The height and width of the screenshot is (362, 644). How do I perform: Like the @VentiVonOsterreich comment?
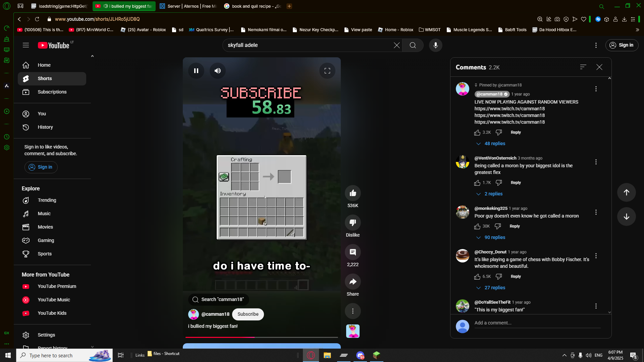477,183
